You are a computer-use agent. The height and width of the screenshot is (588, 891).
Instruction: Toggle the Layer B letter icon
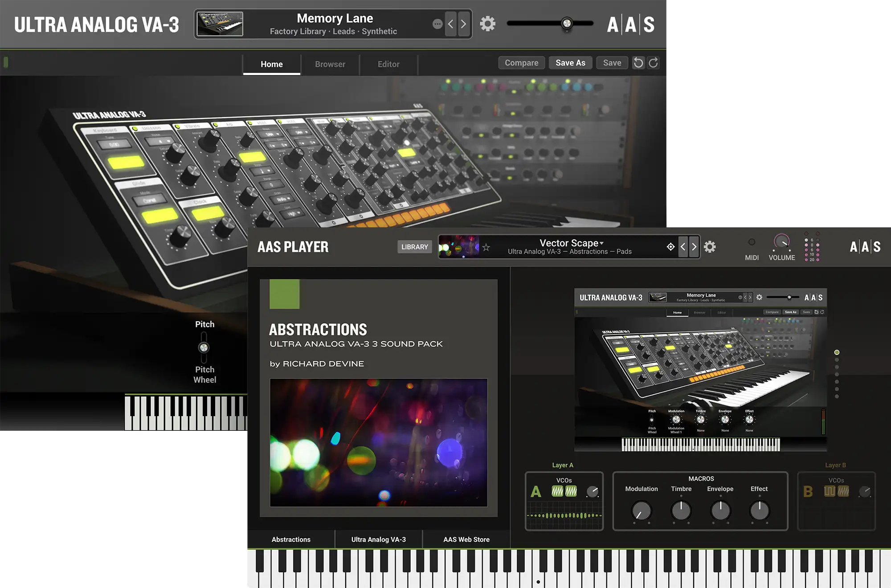click(x=808, y=492)
